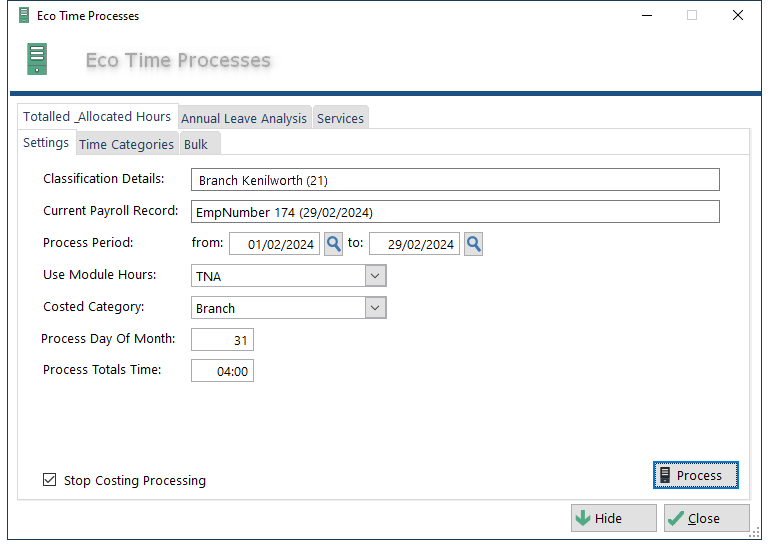Click the from-date field showing 01/02/2024
The width and height of the screenshot is (769, 547).
pyautogui.click(x=273, y=244)
